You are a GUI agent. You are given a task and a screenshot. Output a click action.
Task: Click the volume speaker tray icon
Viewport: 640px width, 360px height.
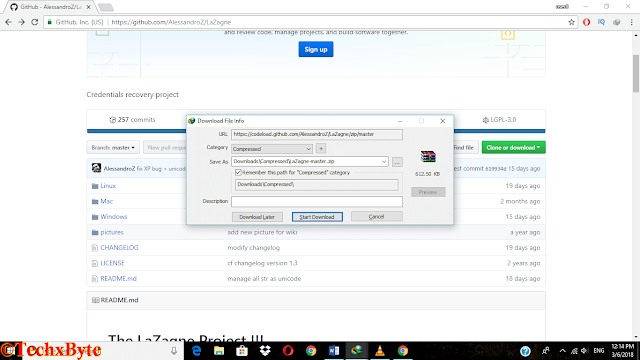(584, 351)
